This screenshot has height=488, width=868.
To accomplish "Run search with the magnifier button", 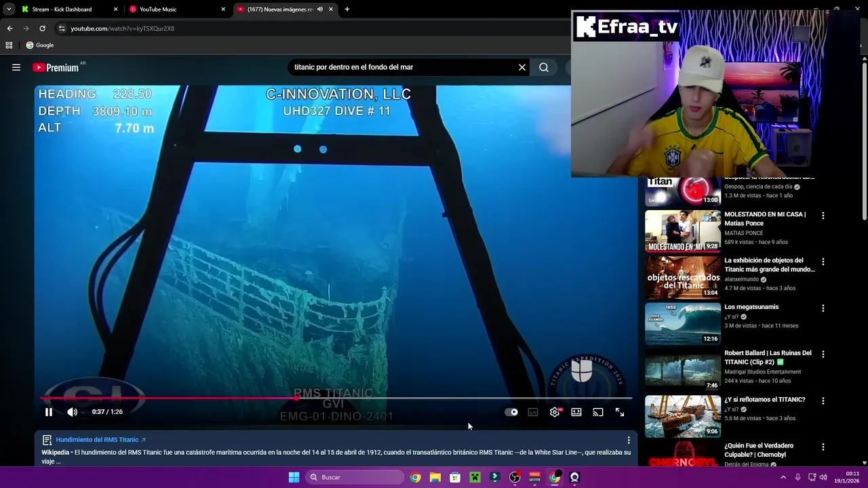I will (x=544, y=67).
